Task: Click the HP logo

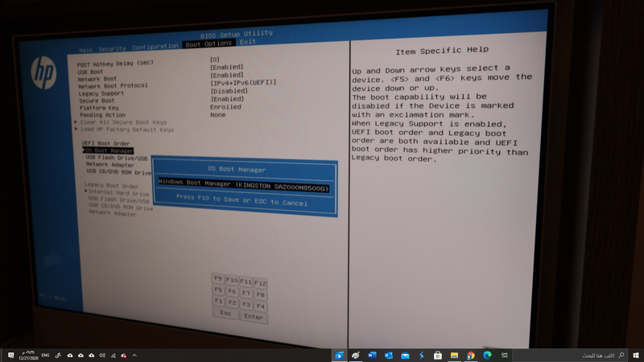Action: pyautogui.click(x=43, y=73)
